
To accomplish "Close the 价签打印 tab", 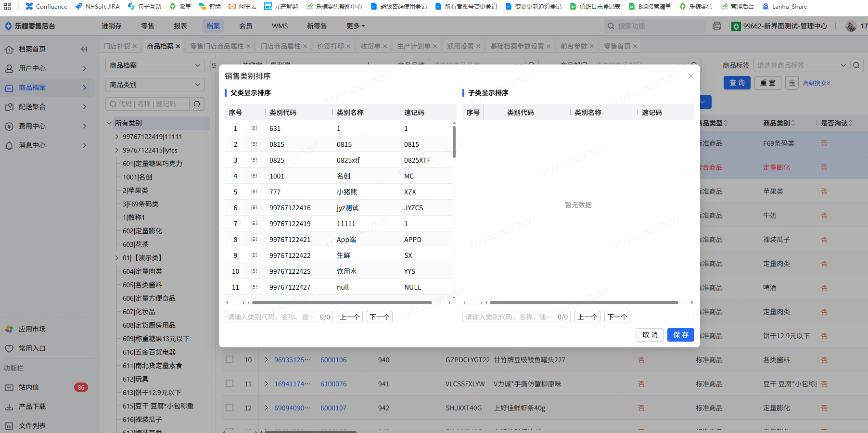I will pos(348,46).
